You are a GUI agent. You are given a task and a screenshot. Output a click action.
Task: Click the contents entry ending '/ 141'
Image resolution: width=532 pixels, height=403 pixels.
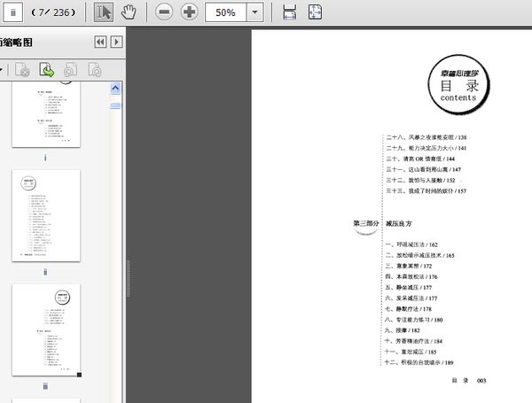426,148
